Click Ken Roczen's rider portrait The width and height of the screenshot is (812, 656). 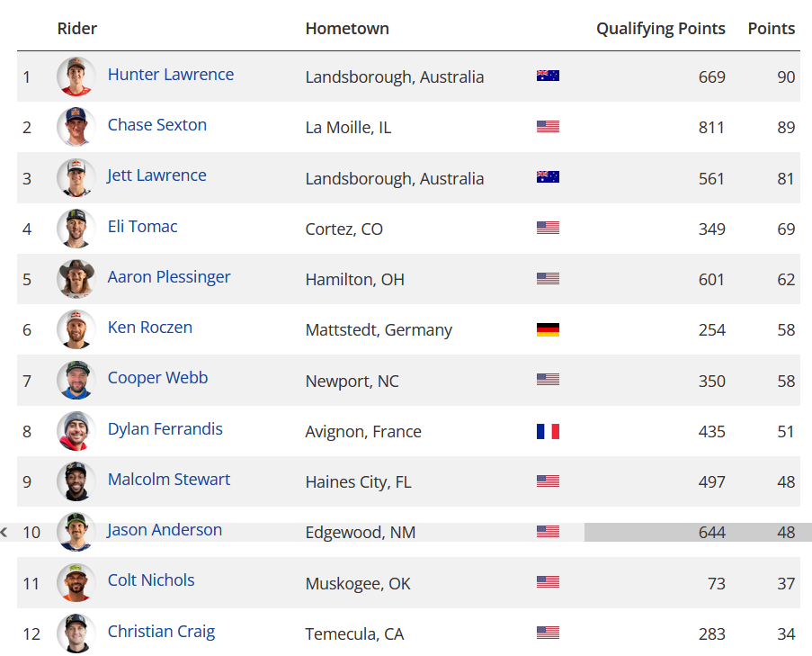76,329
